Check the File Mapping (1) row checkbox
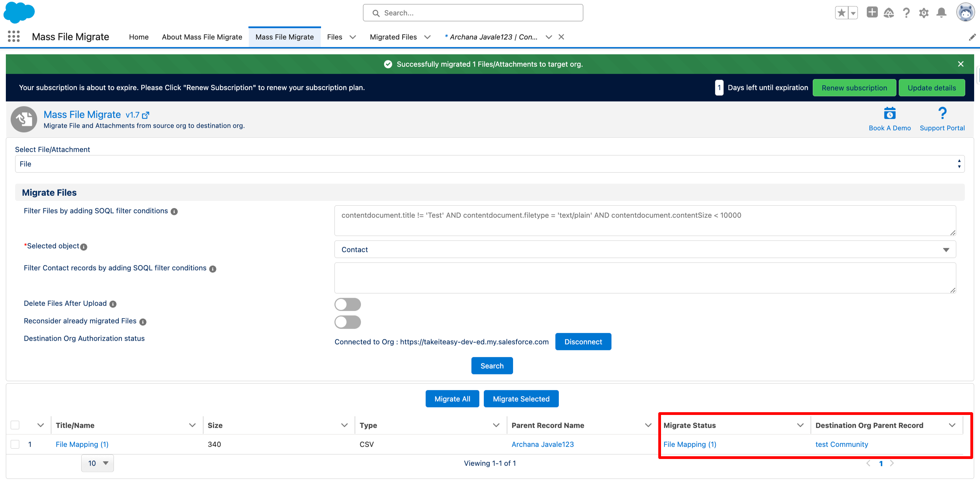 15,444
